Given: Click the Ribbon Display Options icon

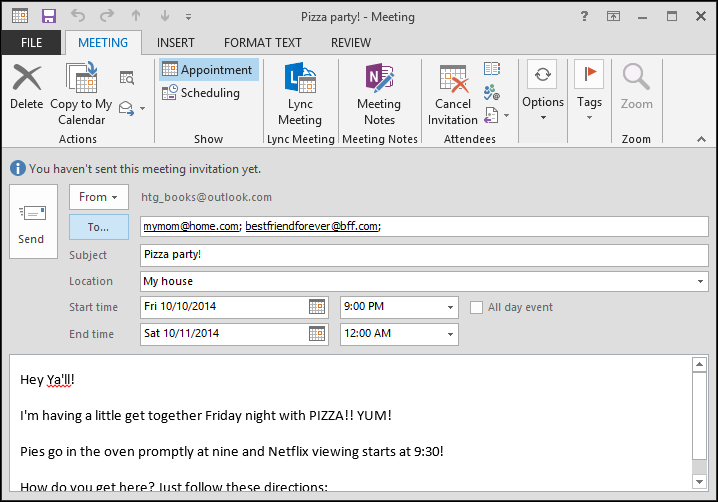Looking at the screenshot, I should coord(613,16).
